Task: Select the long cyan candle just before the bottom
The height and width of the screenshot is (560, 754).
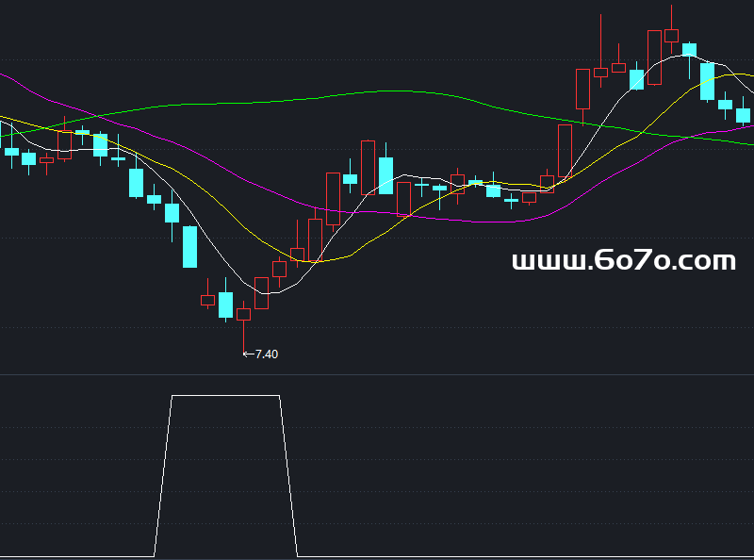Action: [190, 247]
